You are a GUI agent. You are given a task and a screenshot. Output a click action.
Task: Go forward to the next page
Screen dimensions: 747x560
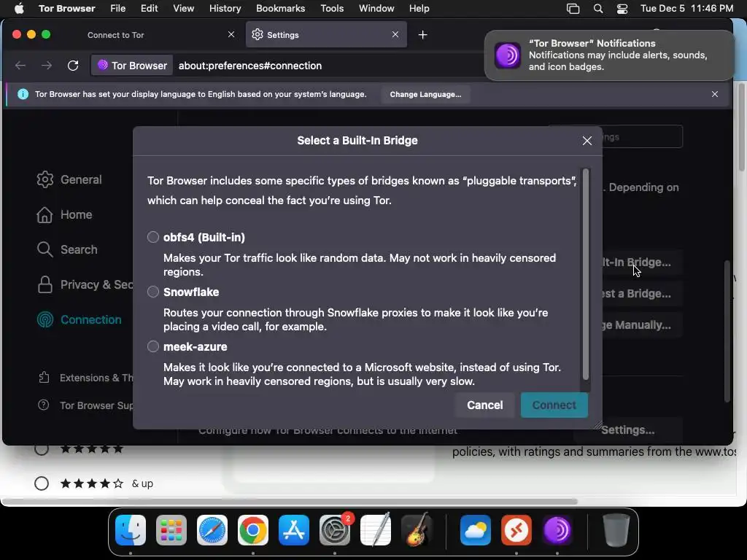pyautogui.click(x=46, y=66)
